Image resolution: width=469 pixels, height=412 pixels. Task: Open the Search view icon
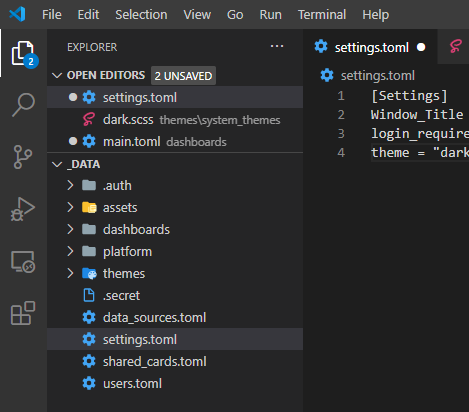coord(23,105)
